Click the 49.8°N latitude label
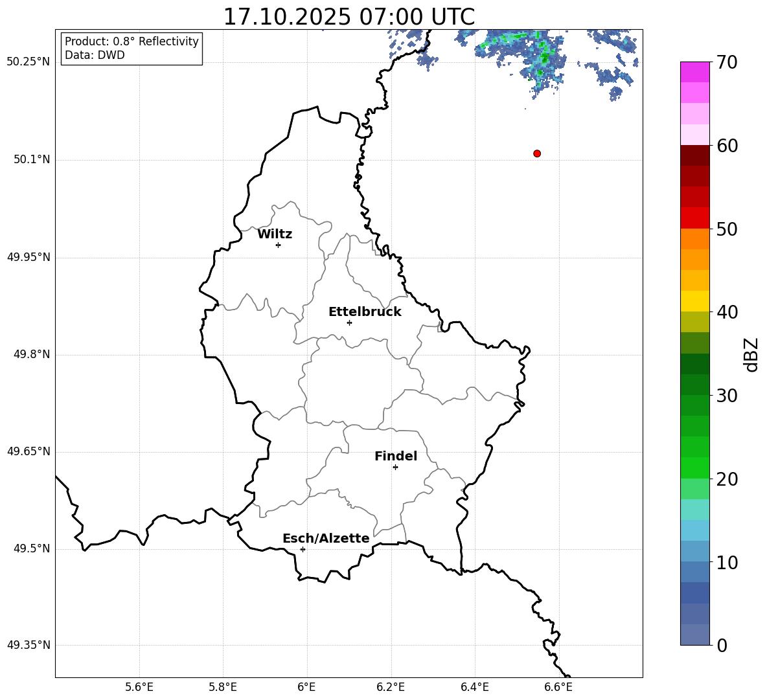The image size is (767, 700). point(32,354)
